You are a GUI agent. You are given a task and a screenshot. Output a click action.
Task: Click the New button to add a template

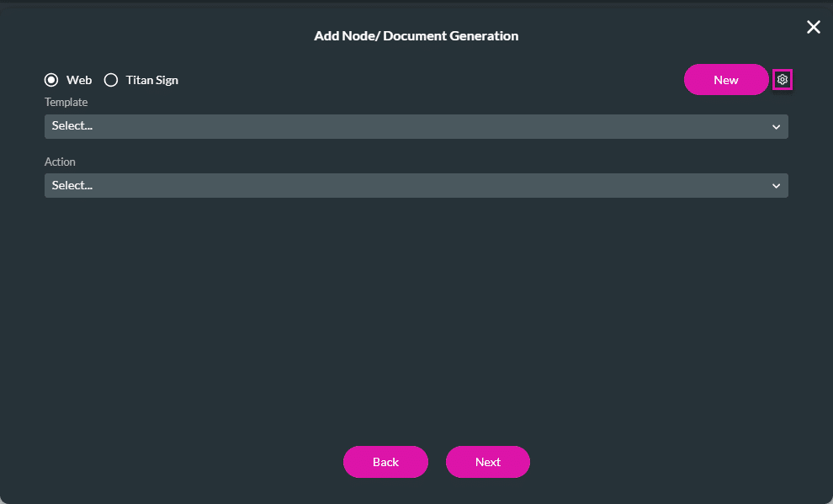tap(725, 79)
